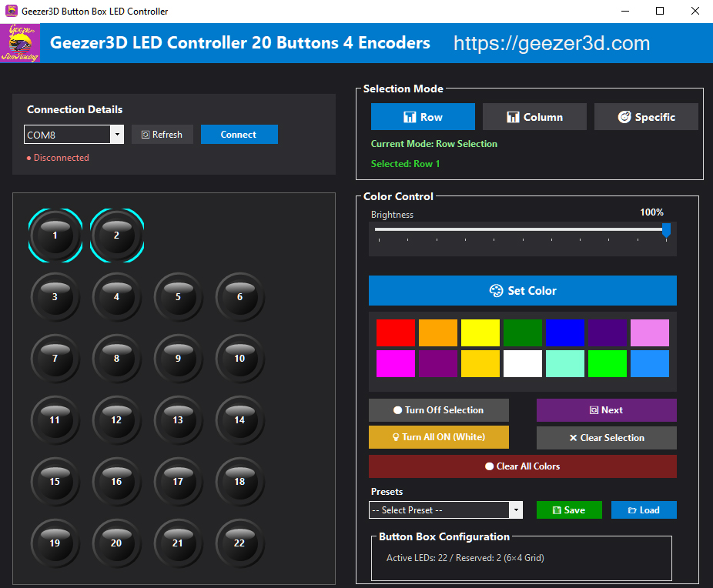The width and height of the screenshot is (713, 588).
Task: Click the Set Color button
Action: (522, 291)
